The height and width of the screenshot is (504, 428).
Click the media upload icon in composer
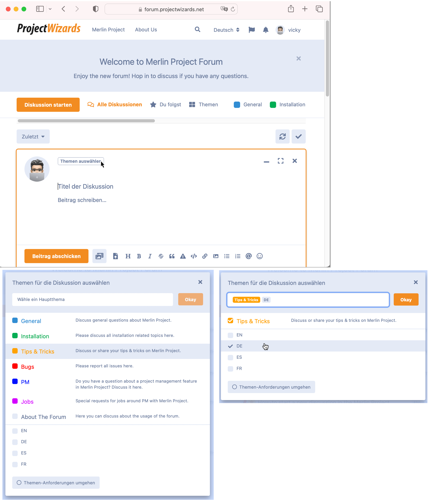click(99, 256)
